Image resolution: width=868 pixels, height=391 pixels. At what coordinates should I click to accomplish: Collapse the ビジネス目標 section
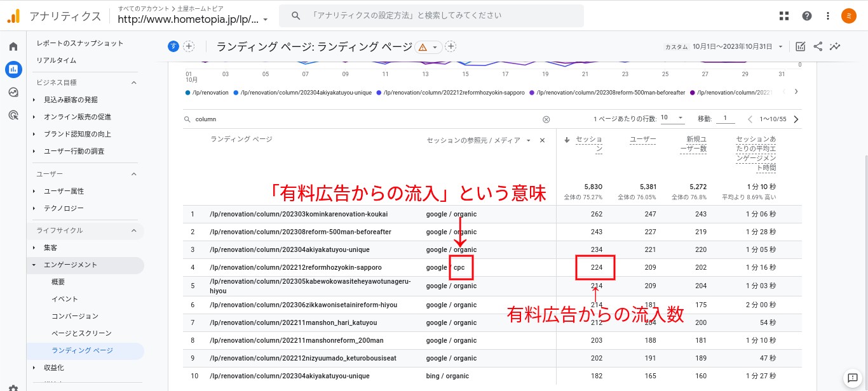[x=133, y=83]
